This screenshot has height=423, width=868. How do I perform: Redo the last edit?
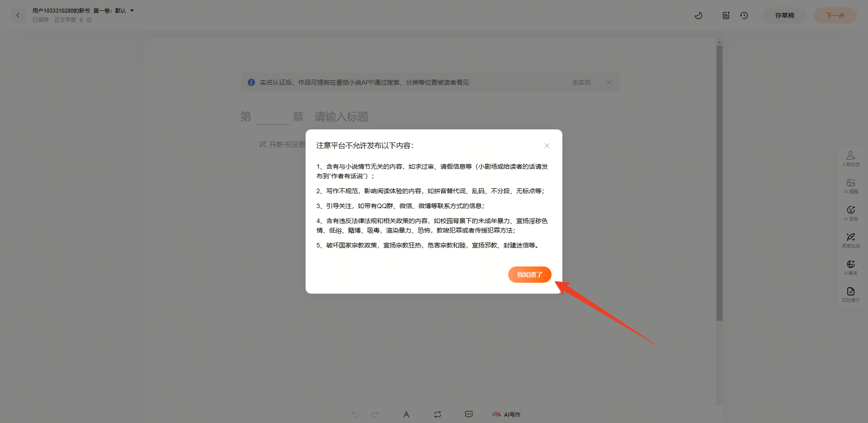[x=375, y=414]
